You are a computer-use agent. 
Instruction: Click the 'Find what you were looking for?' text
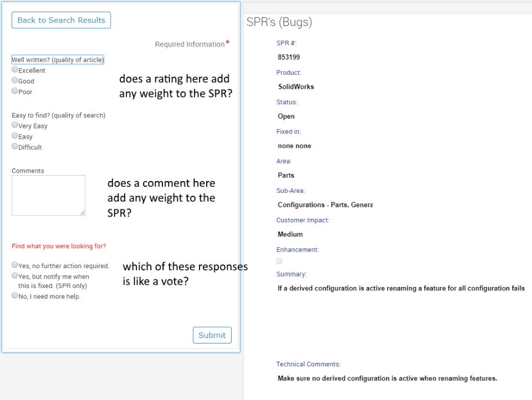coord(59,246)
